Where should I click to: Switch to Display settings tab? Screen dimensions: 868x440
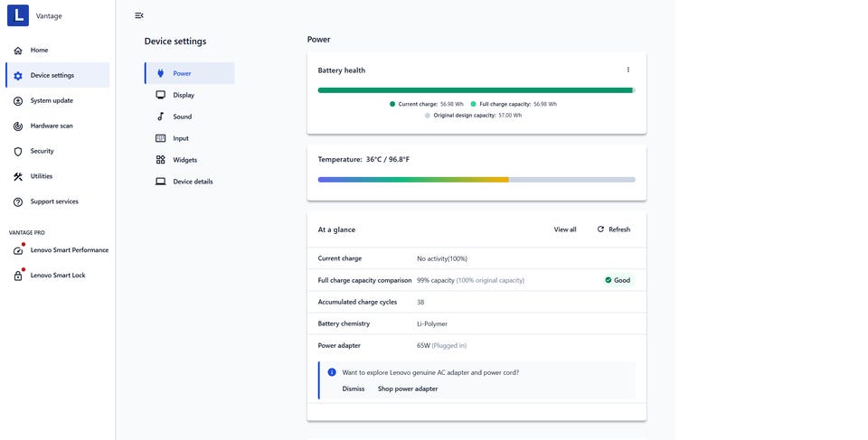point(189,95)
